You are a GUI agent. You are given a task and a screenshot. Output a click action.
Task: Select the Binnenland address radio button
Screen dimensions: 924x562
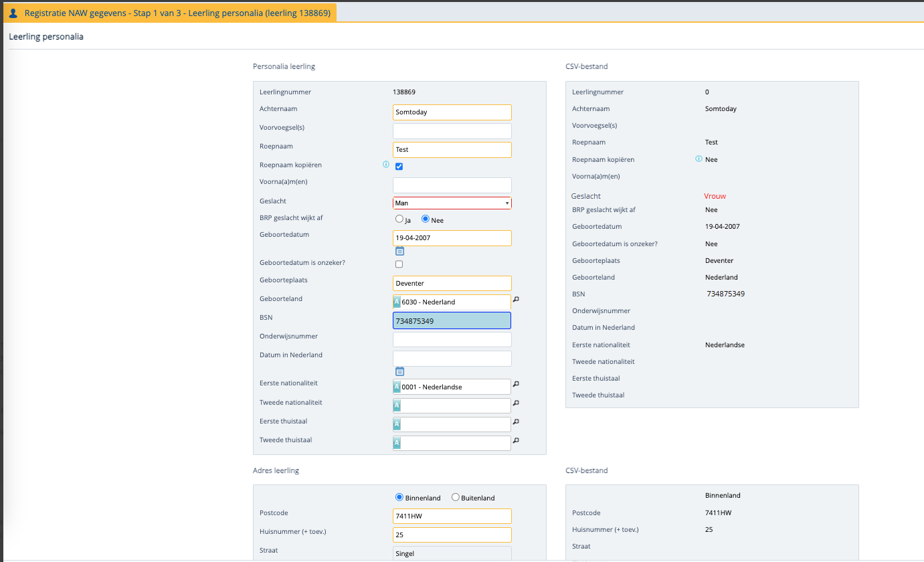[x=399, y=497]
